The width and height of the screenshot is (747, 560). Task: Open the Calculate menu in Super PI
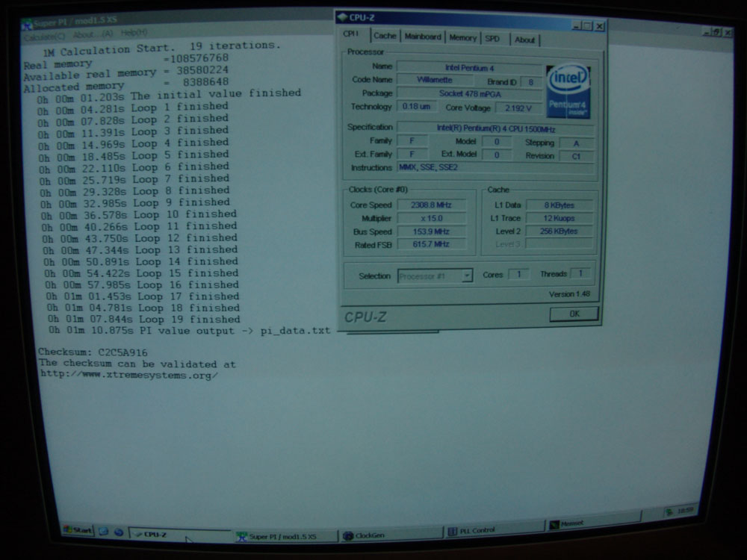(x=45, y=37)
